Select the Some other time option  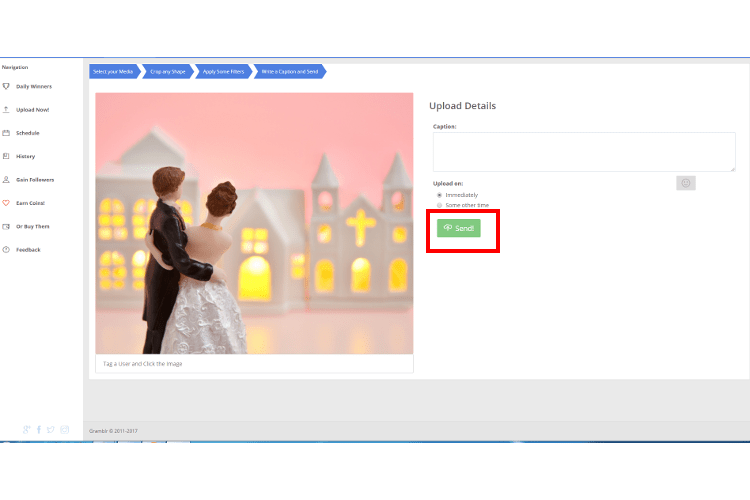(x=440, y=204)
